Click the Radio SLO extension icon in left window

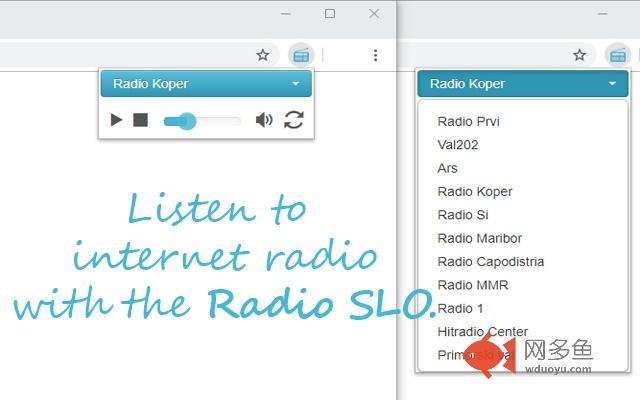coord(301,55)
